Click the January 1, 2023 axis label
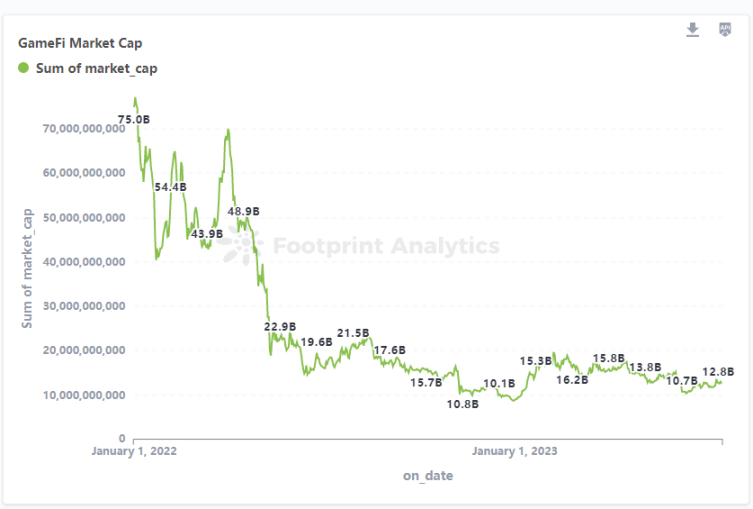 click(515, 451)
